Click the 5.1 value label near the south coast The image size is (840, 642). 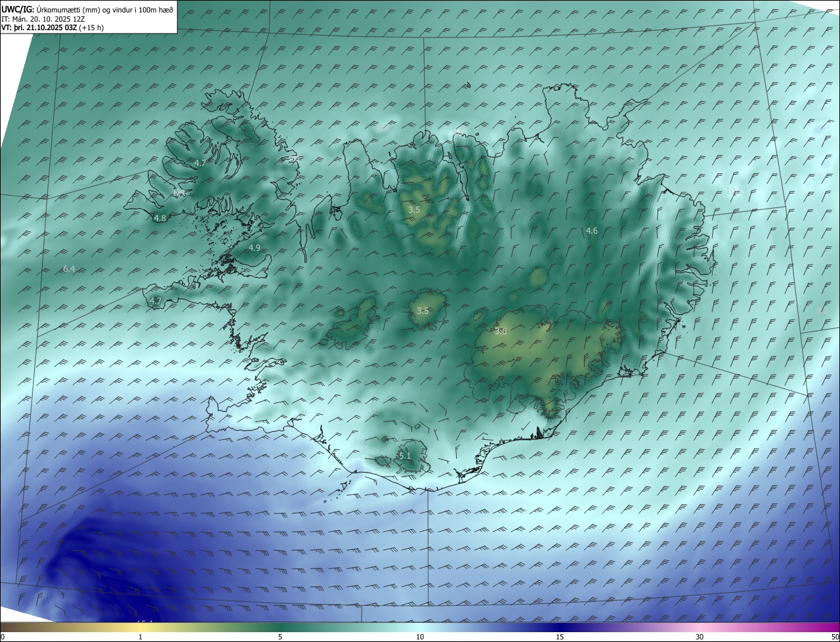point(404,456)
